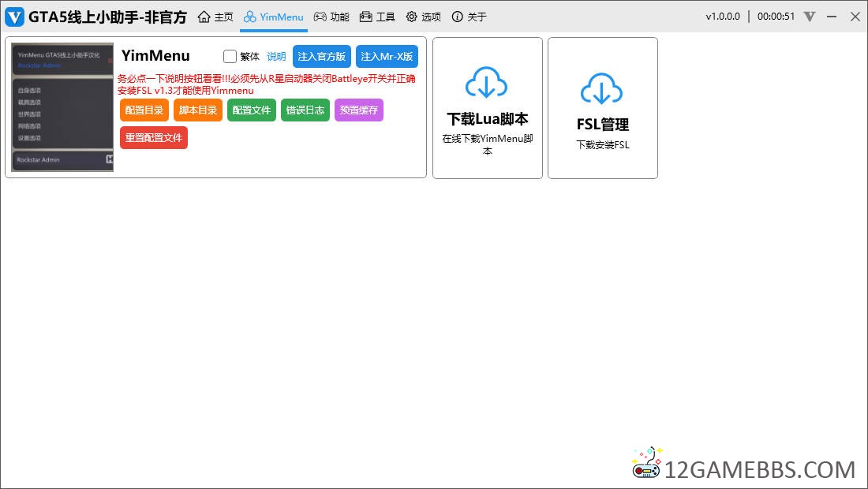This screenshot has height=489, width=868.
Task: Open the 主页 home tab
Action: pyautogui.click(x=215, y=17)
